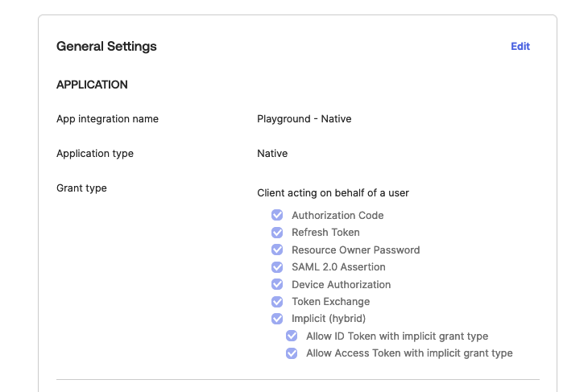Click the Token Exchange label text
This screenshot has height=392, width=588.
click(x=330, y=302)
